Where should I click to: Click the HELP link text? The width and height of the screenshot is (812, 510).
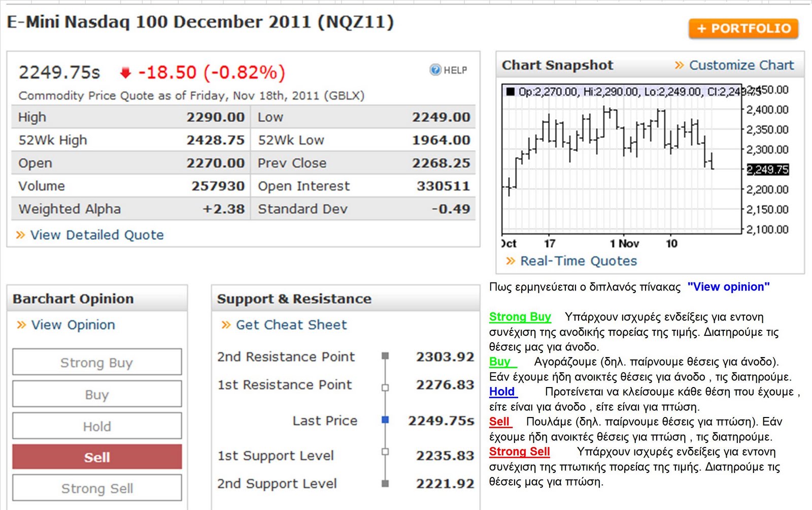pyautogui.click(x=455, y=70)
